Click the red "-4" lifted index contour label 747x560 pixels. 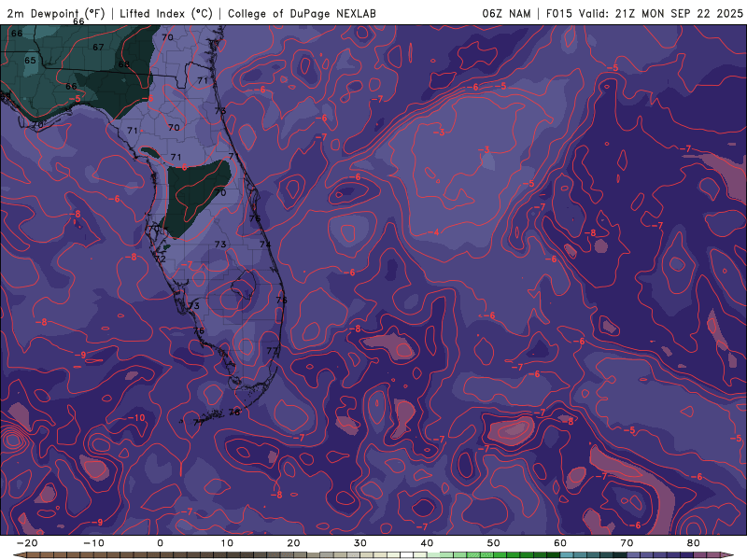[433, 232]
